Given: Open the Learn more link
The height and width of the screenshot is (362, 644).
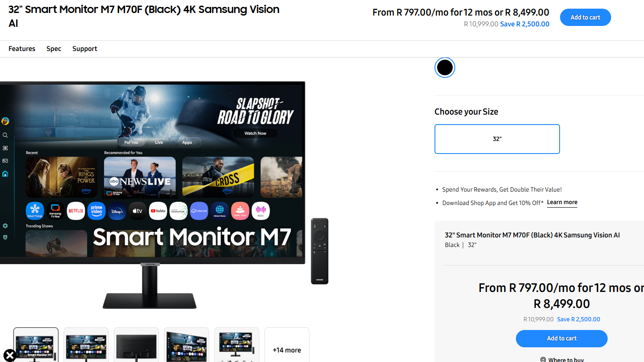Looking at the screenshot, I should [x=562, y=202].
